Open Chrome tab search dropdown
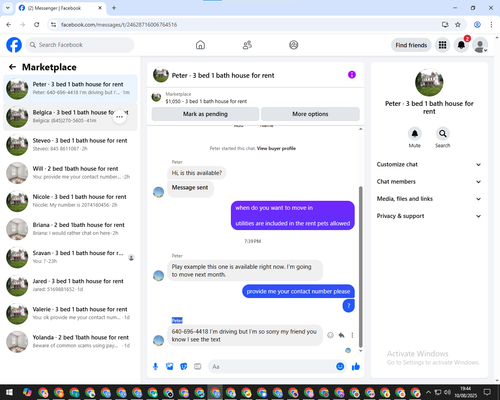 [8, 8]
